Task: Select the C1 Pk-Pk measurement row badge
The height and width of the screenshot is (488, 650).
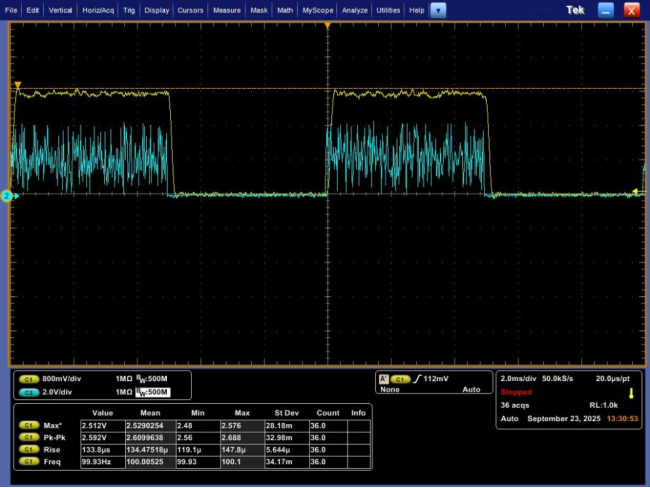Action: (29, 438)
